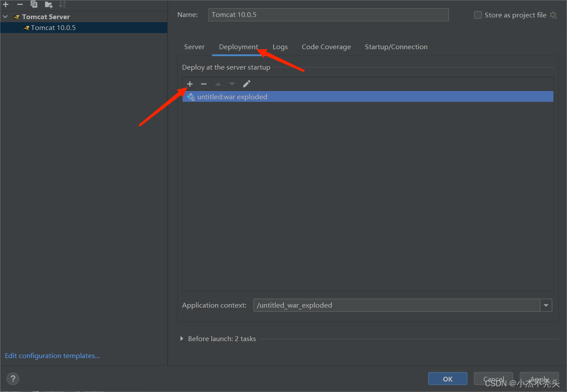
Task: Open the project file storage gear settings
Action: coord(553,15)
